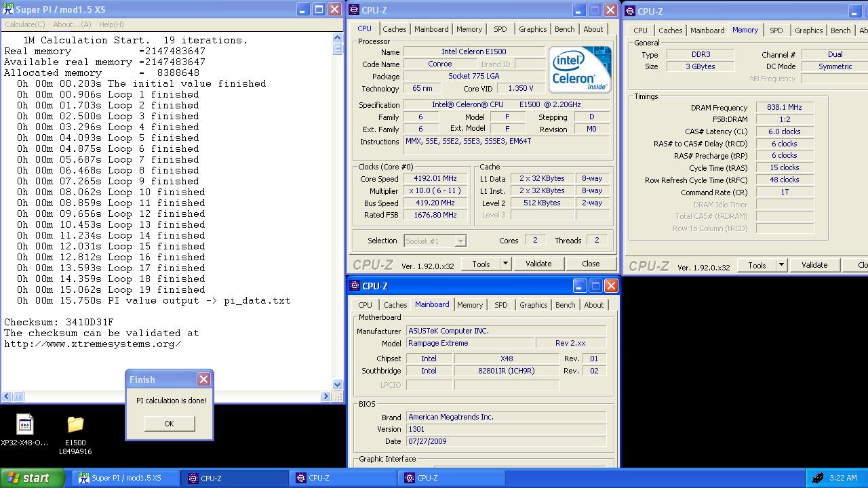Click Validate in processor CPU-Z window
This screenshot has width=868, height=488.
pyautogui.click(x=538, y=264)
